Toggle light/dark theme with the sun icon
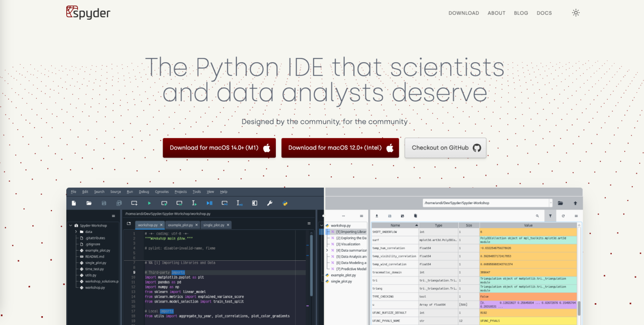The height and width of the screenshot is (325, 644). coord(576,13)
